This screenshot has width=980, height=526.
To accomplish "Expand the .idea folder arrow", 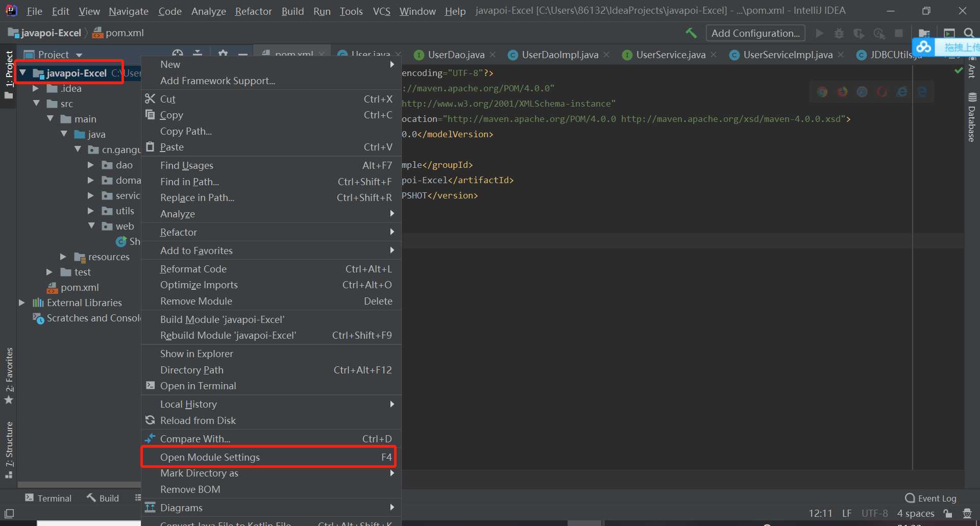I will click(x=36, y=88).
